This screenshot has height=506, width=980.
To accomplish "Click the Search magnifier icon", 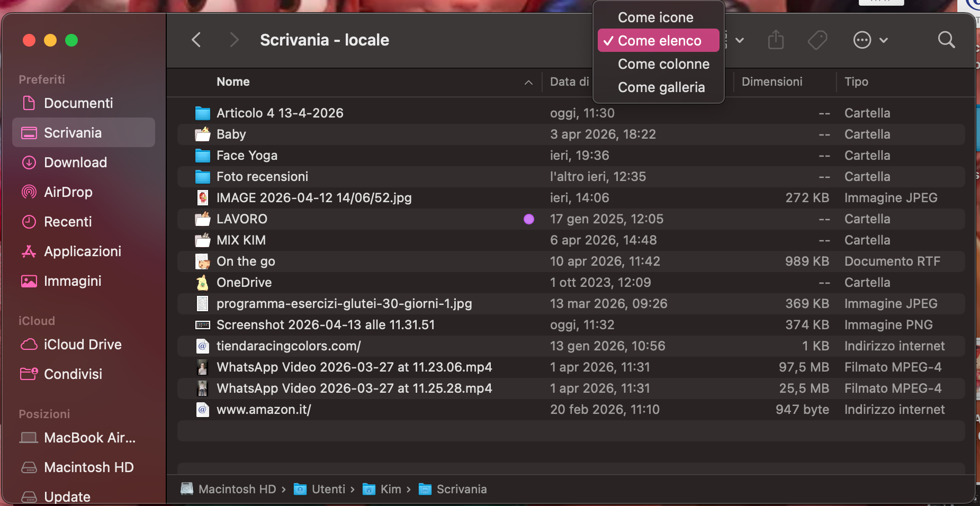I will pos(946,40).
